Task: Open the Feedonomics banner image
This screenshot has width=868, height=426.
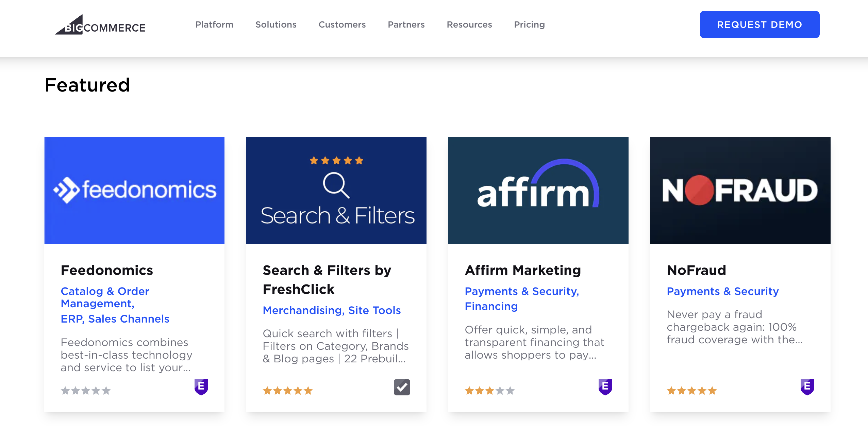Action: coord(134,191)
